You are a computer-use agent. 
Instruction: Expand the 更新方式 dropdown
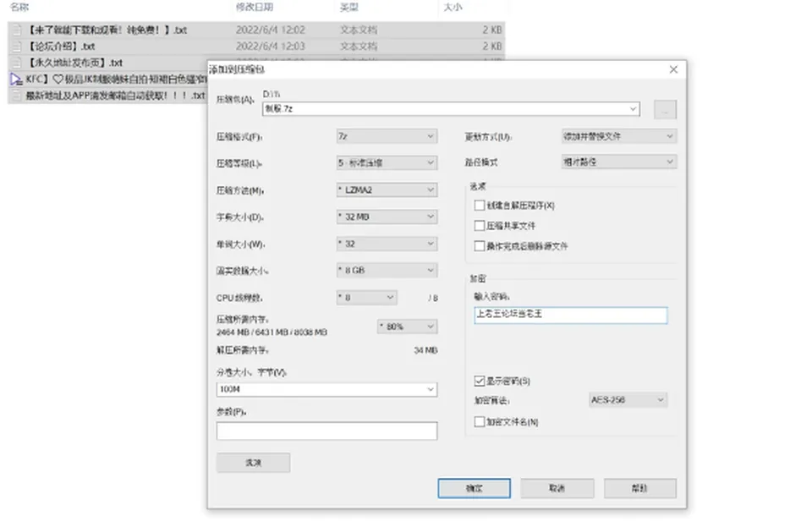coord(619,136)
